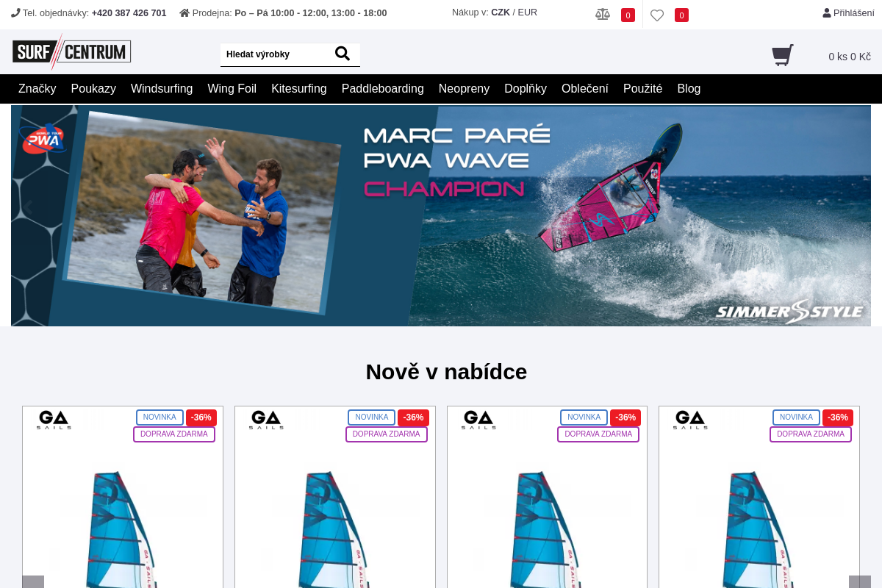Expand the Kitesurfing menu

(x=299, y=89)
